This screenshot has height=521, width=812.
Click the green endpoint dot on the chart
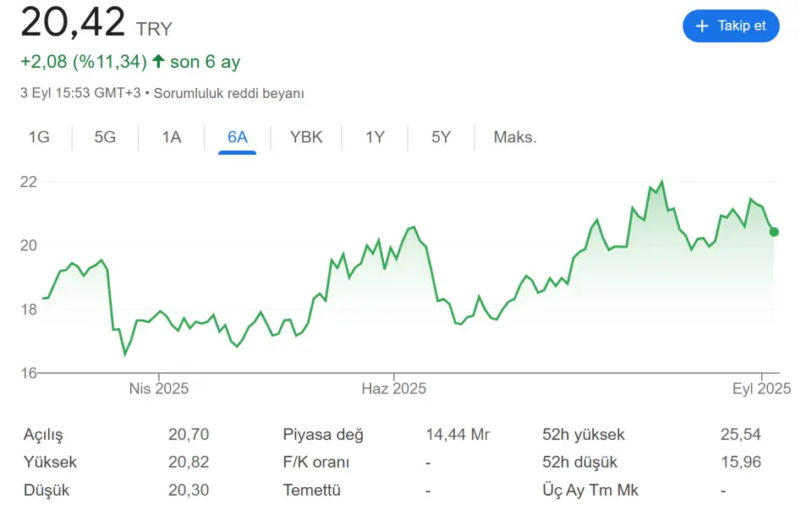point(774,232)
